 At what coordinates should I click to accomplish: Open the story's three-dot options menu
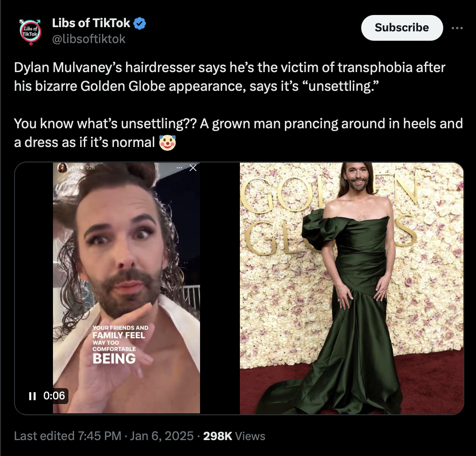(x=179, y=168)
